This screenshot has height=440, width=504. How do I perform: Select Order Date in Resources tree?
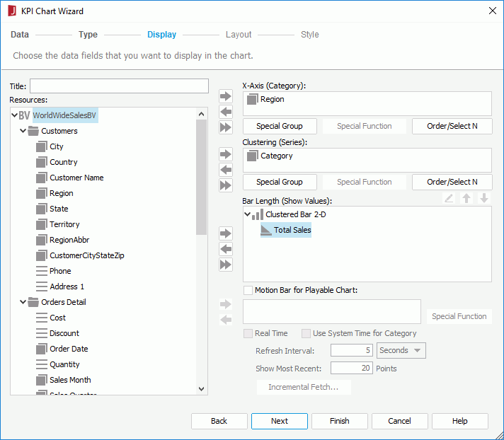point(69,349)
